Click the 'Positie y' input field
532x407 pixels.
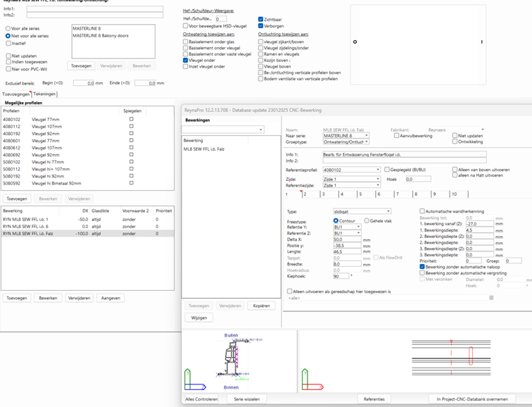pyautogui.click(x=347, y=246)
